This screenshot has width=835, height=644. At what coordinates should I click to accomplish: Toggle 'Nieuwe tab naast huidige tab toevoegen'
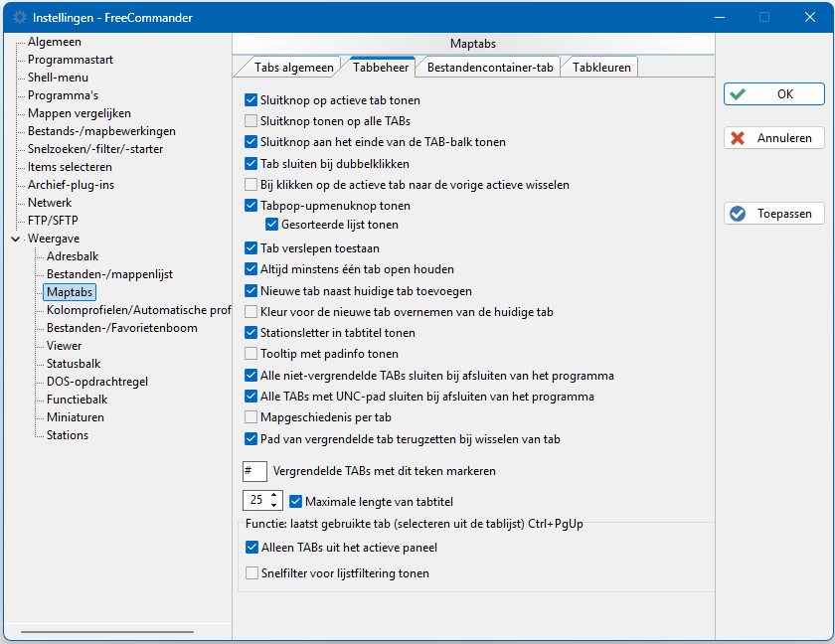tap(250, 290)
